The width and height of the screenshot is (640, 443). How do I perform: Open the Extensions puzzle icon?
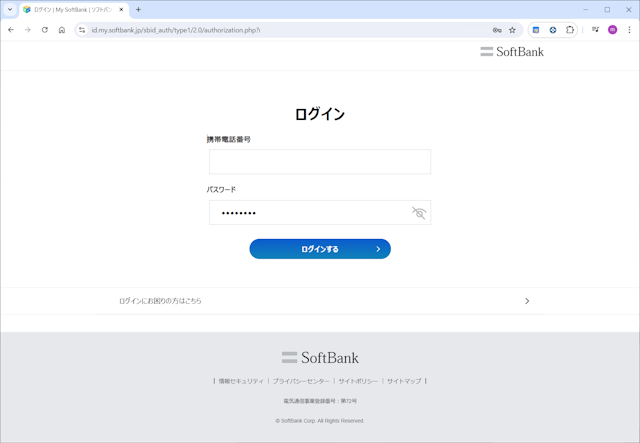(x=569, y=30)
